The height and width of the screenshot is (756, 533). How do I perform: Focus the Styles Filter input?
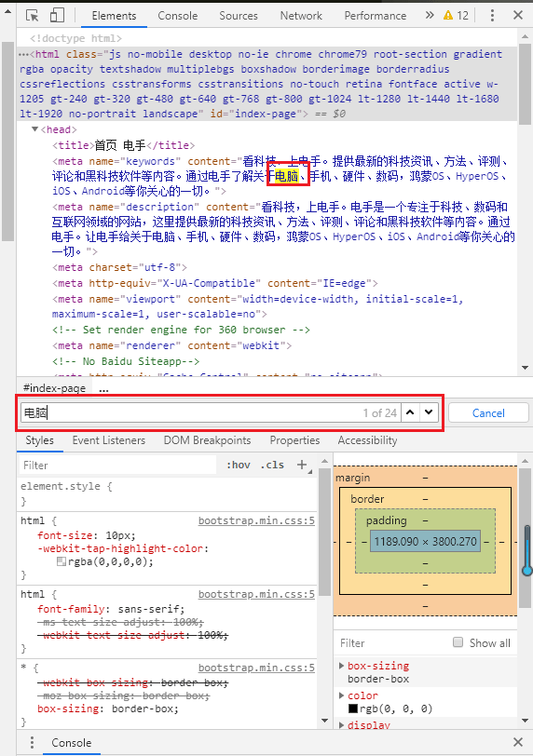point(117,466)
